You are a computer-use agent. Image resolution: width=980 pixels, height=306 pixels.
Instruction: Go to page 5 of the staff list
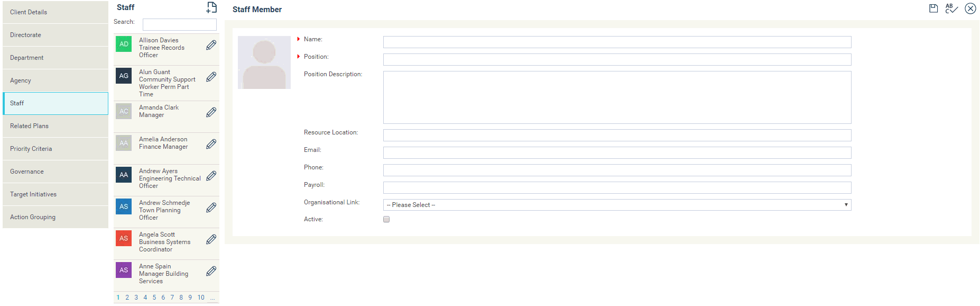(x=154, y=298)
